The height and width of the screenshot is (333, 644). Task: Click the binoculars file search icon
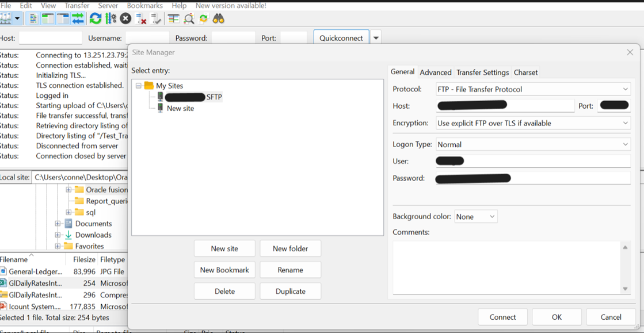[x=218, y=18]
